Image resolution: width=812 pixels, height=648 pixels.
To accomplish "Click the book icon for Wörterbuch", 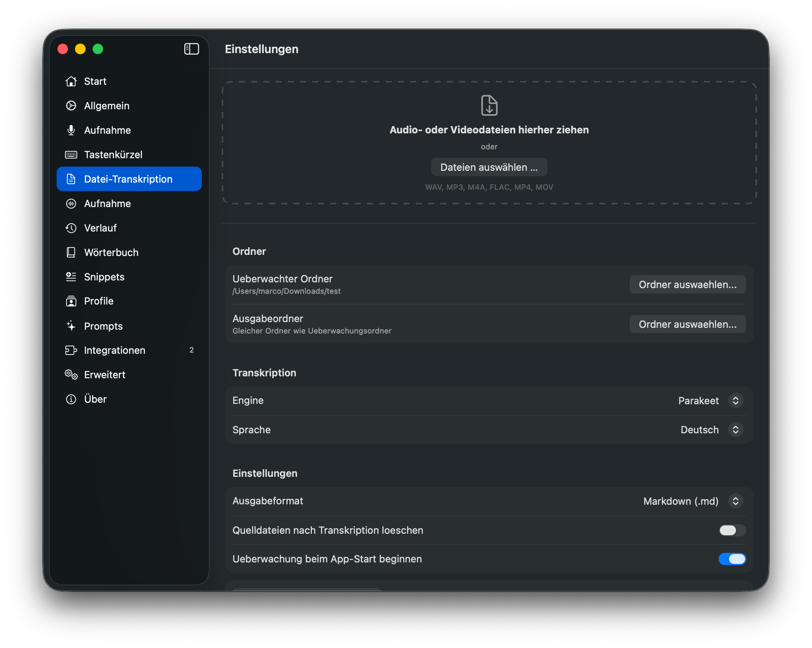I will click(71, 253).
